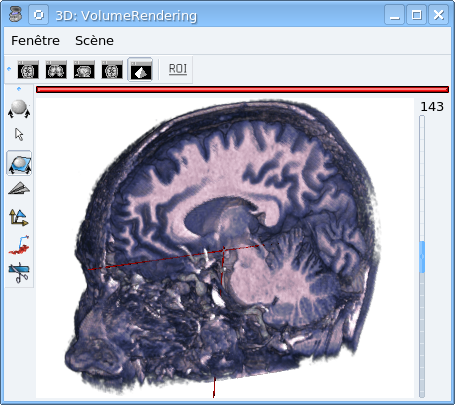Viewport: 455px width, 405px height.
Task: Switch to the coronal view icon
Action: point(56,70)
